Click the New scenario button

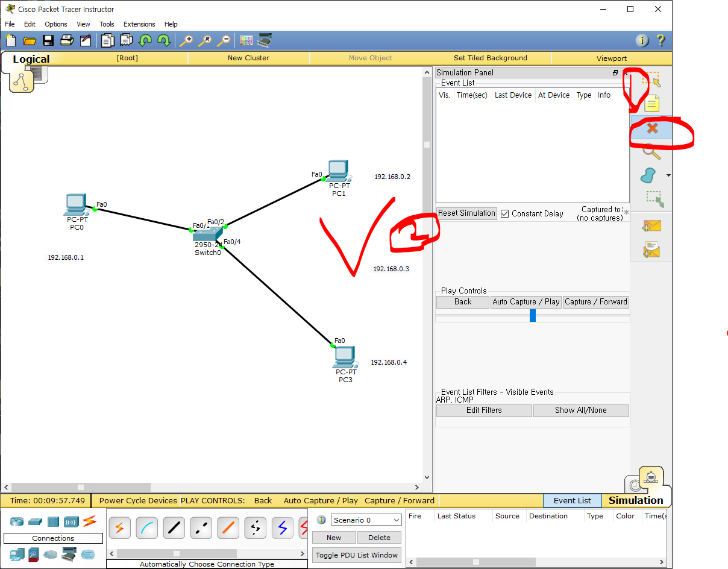click(334, 538)
